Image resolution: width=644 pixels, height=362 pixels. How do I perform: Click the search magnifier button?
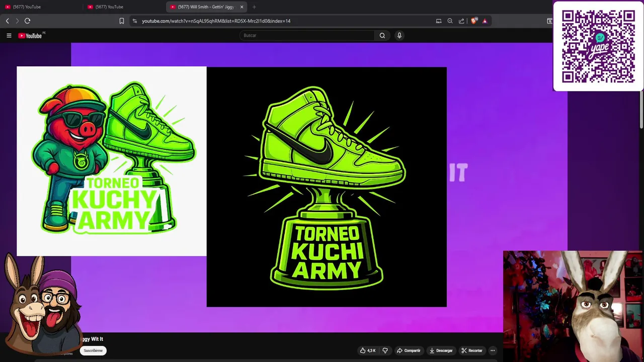(x=382, y=35)
